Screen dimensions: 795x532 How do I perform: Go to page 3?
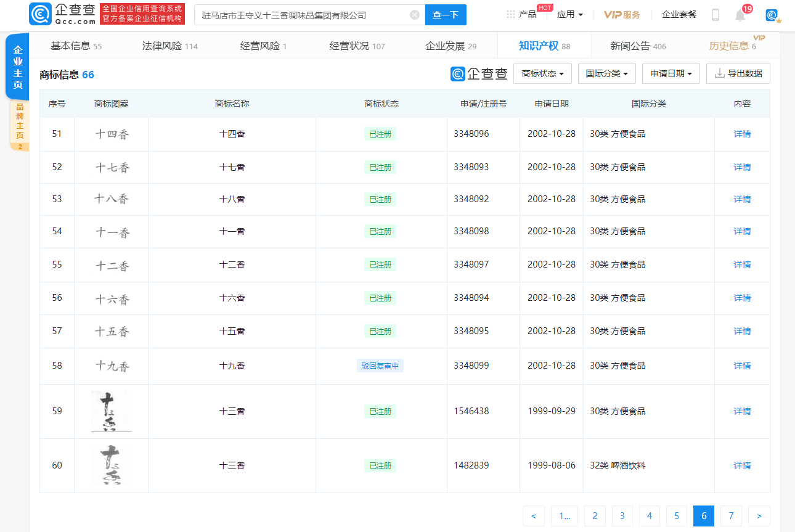(622, 516)
